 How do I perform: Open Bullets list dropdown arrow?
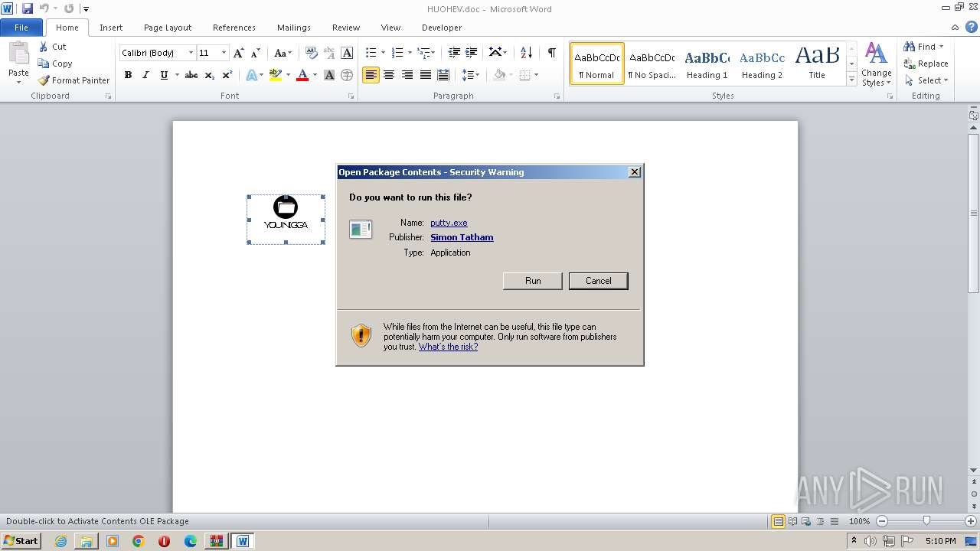tap(384, 53)
